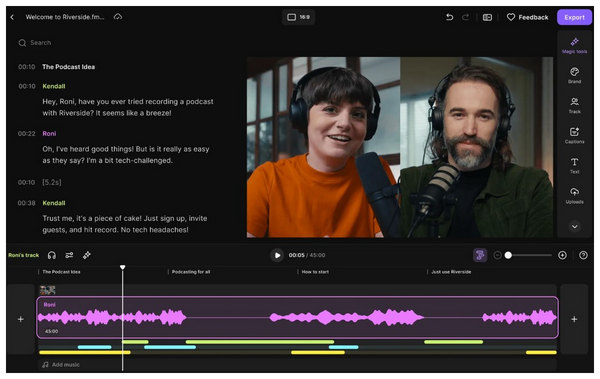Open the track adjustment sliders icon
Image resolution: width=600 pixels, height=379 pixels.
point(69,255)
